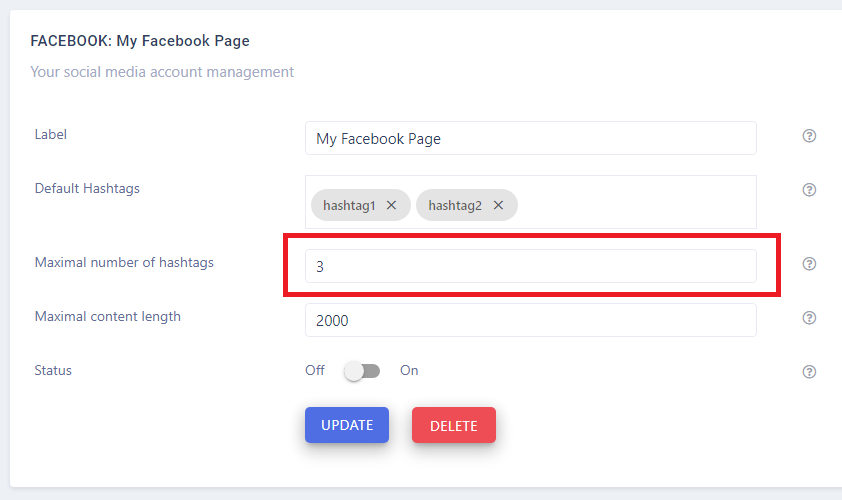842x500 pixels.
Task: Click the 'On' label beside the switch
Action: (x=409, y=371)
